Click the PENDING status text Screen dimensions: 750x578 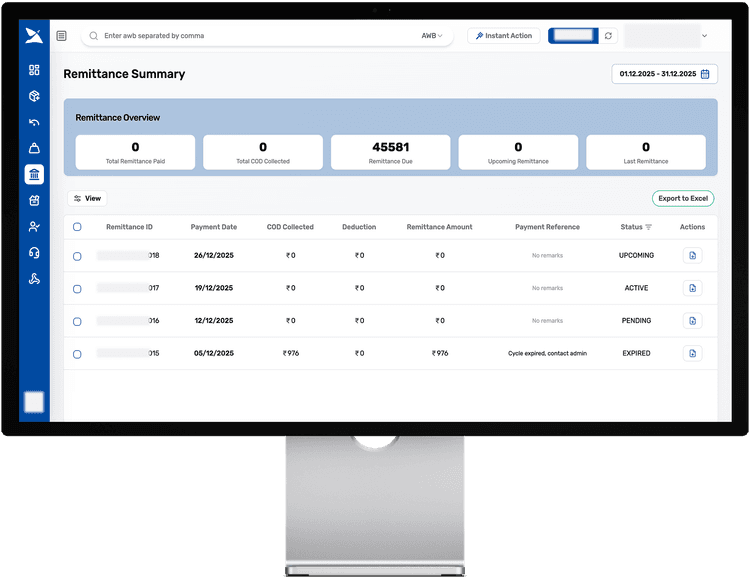[637, 321]
